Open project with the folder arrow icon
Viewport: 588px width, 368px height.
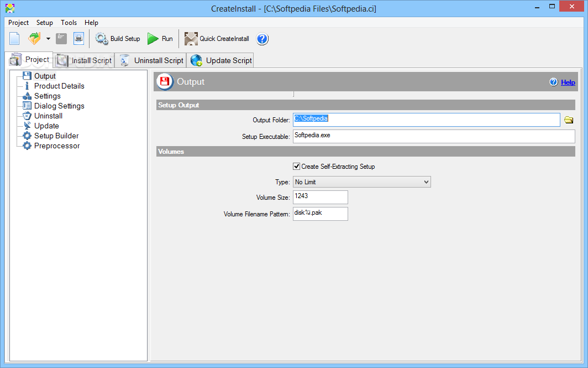tap(34, 39)
